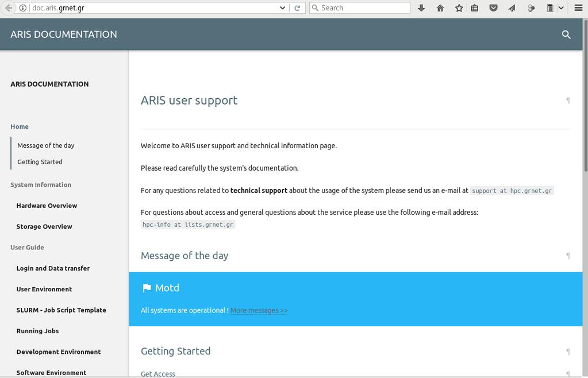Click permalink pilcrow next to Message of the day heading

(568, 256)
